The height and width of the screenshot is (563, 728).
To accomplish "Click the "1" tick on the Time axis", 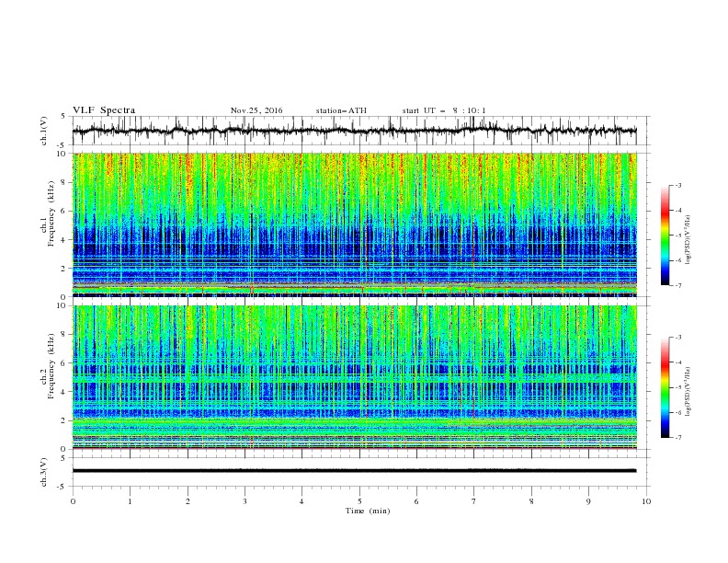I will (x=131, y=501).
